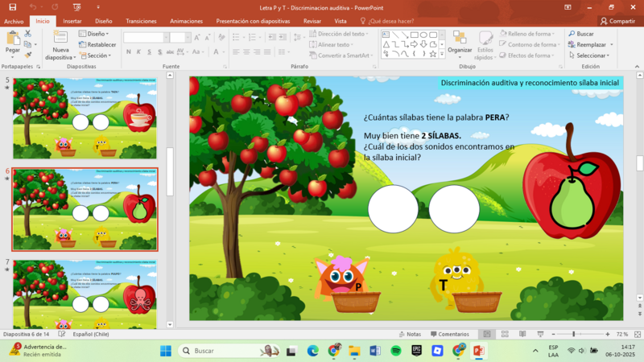This screenshot has width=644, height=362.
Task: Click the Reemplazar button
Action: [588, 44]
